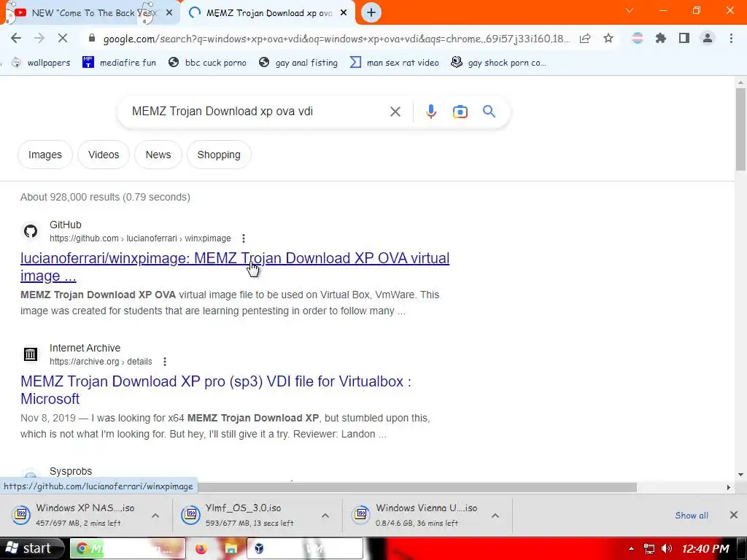Open Chrome's three-dot menu
The image size is (747, 560).
[731, 38]
